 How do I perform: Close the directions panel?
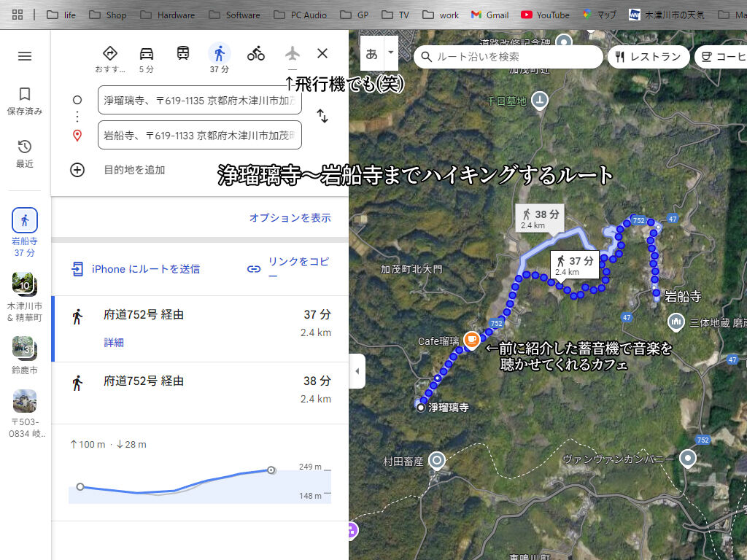322,53
